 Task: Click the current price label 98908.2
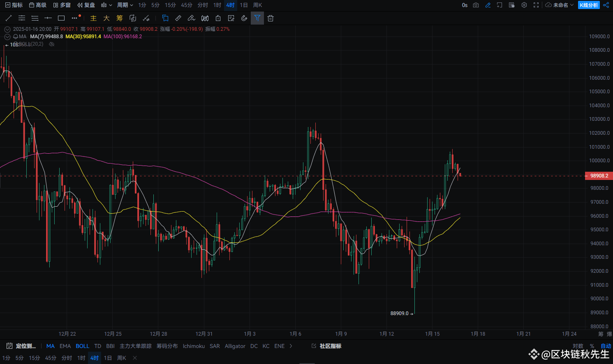point(599,176)
